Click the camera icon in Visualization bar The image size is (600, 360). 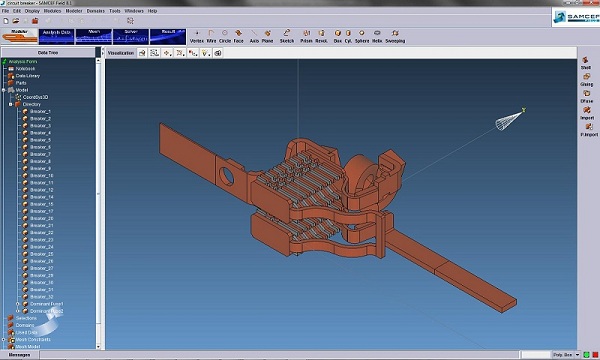coord(218,53)
